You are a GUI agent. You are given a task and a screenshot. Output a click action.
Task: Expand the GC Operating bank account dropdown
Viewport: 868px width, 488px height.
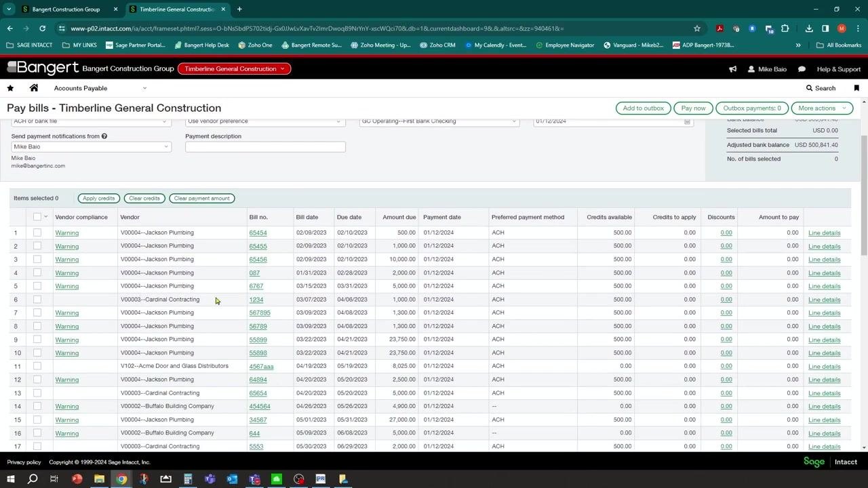(439, 121)
